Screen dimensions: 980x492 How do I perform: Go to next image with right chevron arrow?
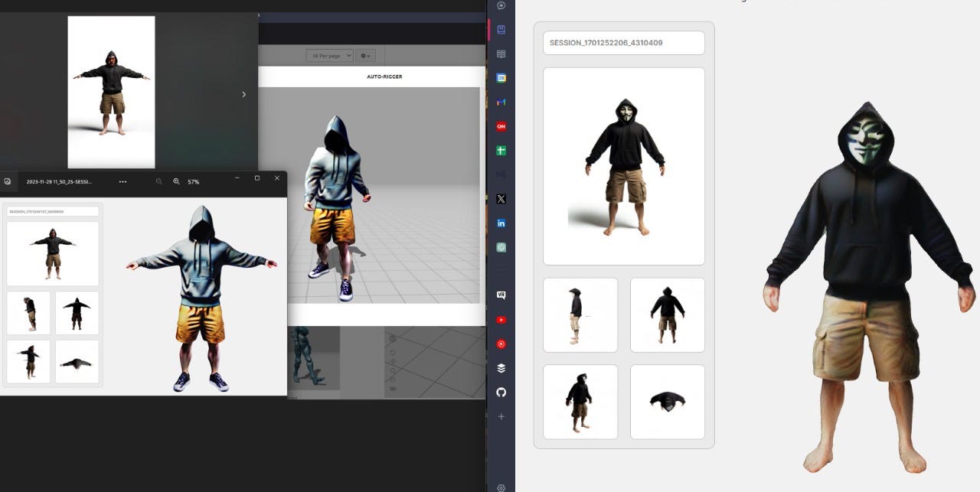[x=244, y=94]
